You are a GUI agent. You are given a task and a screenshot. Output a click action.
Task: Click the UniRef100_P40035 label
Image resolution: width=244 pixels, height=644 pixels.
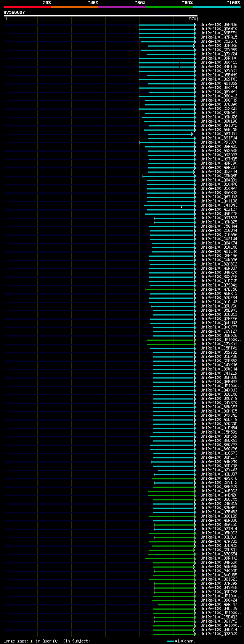pyautogui.click(x=219, y=571)
